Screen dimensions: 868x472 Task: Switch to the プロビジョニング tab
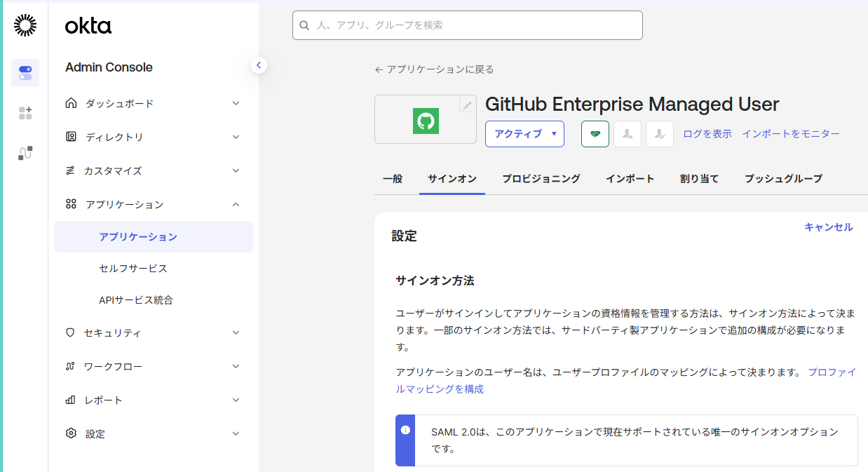541,179
